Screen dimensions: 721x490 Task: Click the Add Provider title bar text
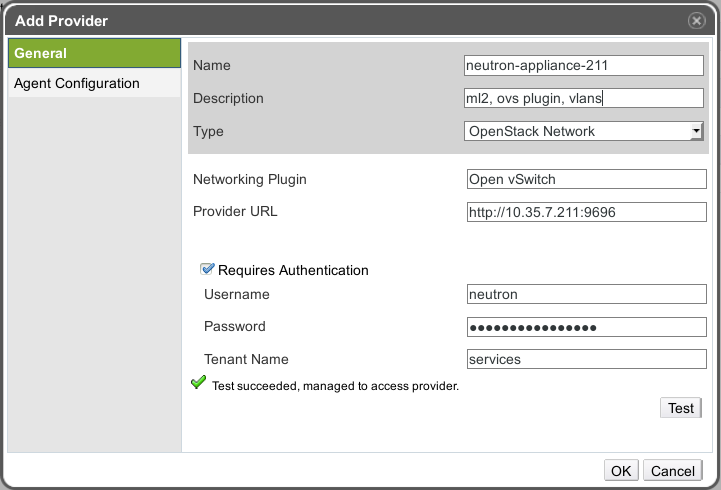62,20
